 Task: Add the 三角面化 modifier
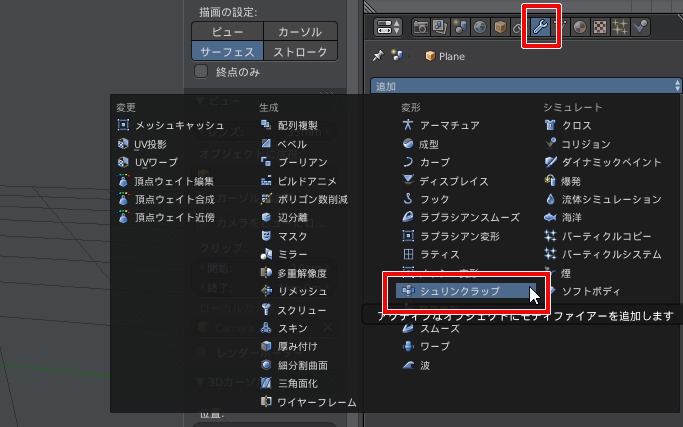(x=289, y=383)
